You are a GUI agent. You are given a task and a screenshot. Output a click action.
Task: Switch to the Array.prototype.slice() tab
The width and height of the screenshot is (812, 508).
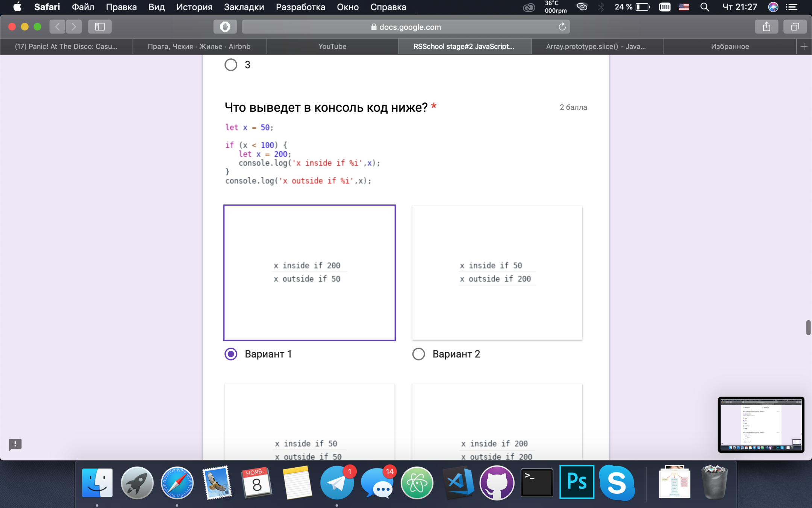point(596,46)
